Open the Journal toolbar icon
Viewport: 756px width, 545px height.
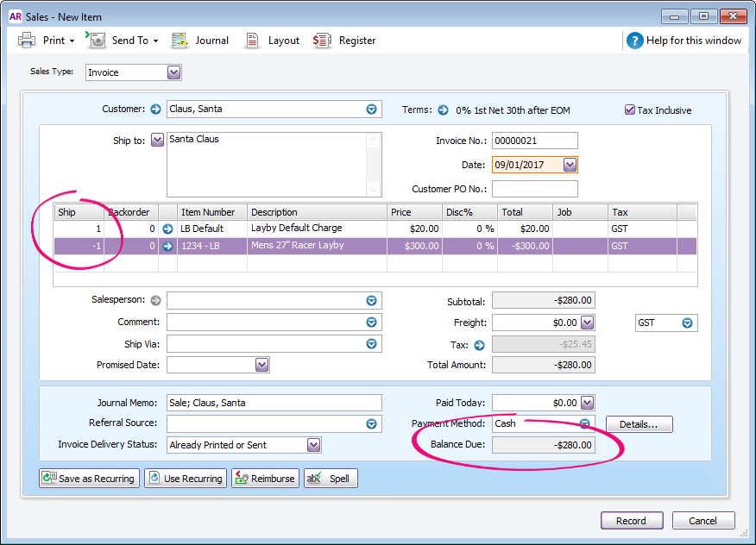pyautogui.click(x=180, y=41)
